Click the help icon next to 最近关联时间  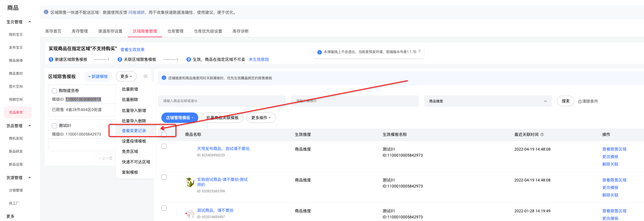542,135
